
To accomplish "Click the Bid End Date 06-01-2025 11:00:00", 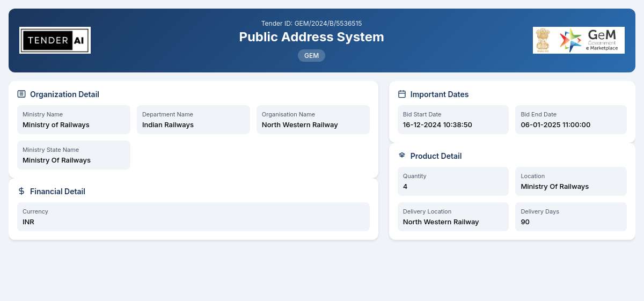I will (555, 125).
